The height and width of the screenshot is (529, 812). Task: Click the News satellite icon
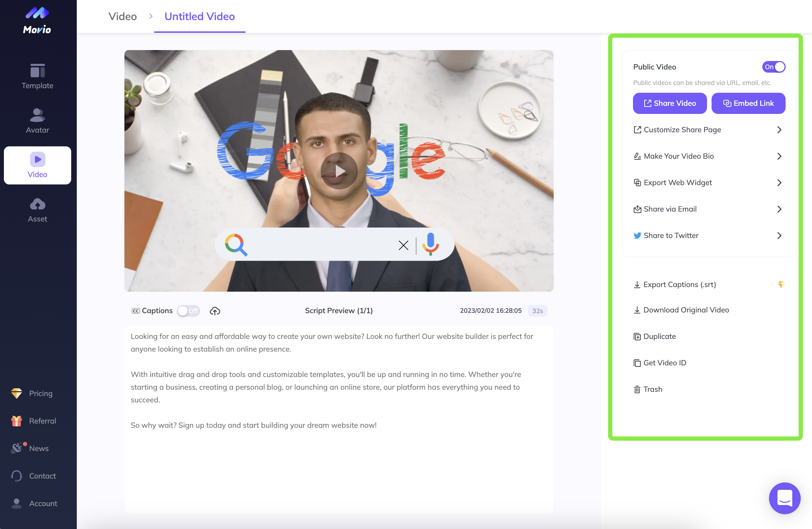17,448
